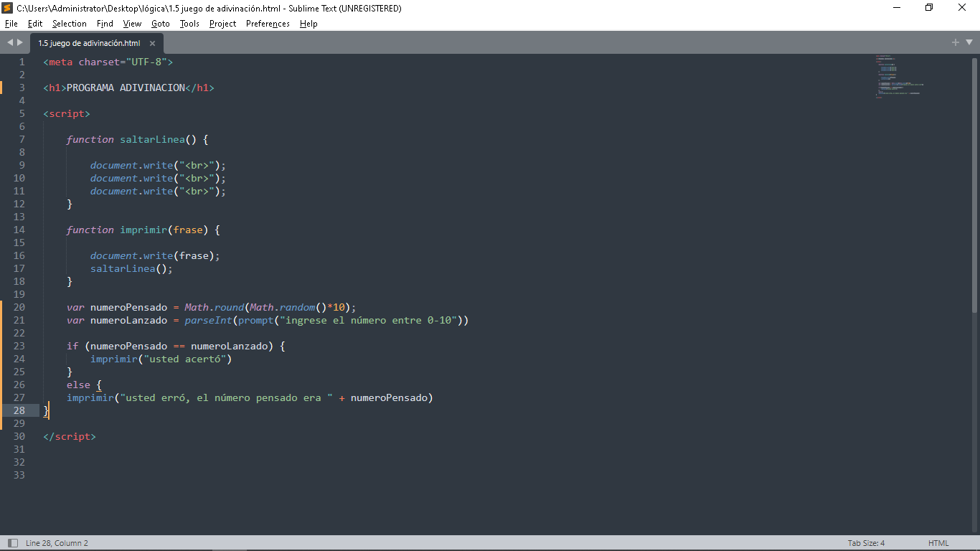Screen dimensions: 980x551
Task: Change HTML syntax in status bar
Action: pos(938,543)
